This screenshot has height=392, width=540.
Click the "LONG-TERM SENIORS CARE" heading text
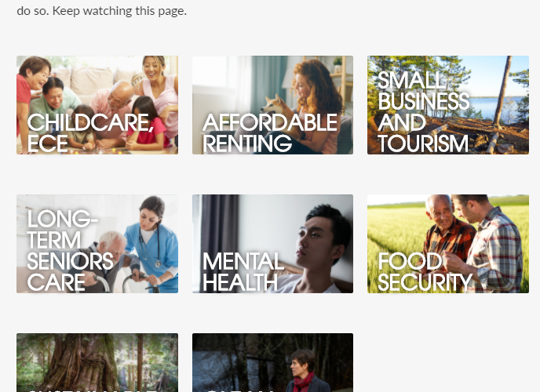(x=71, y=250)
